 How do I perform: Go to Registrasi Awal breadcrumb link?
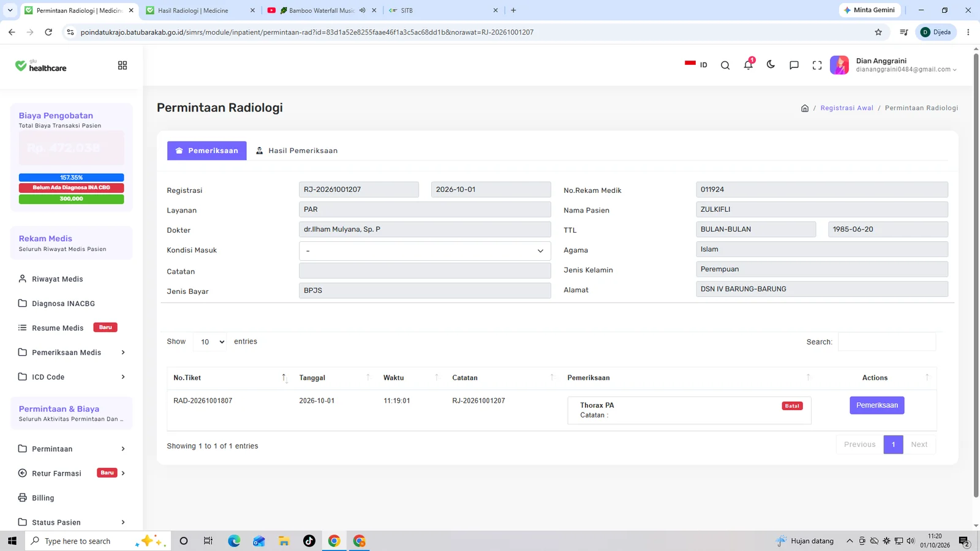coord(846,108)
